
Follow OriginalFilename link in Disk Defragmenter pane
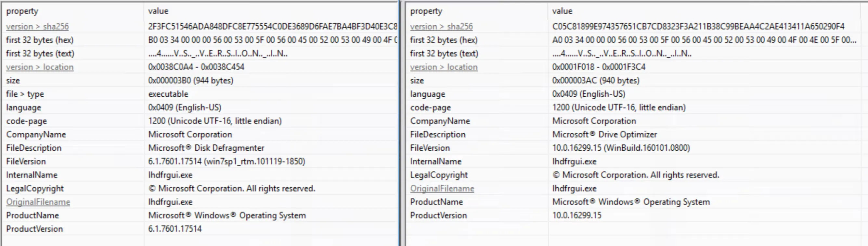[38, 202]
